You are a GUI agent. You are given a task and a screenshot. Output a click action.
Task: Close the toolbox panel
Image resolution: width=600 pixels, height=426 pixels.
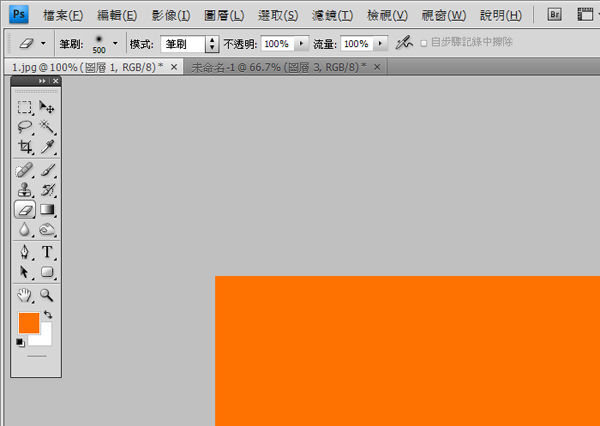tap(55, 81)
